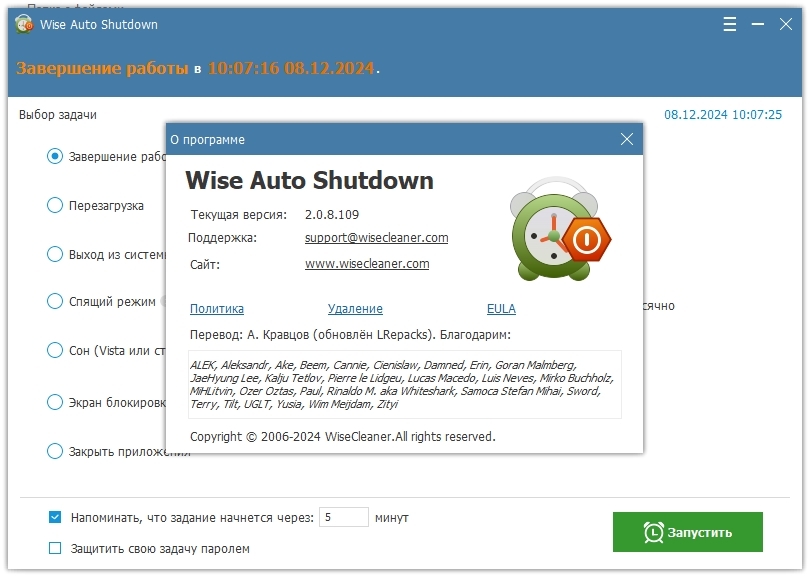Click the current date-time '08.12.2024 10:07:25'
This screenshot has width=810, height=577.
coord(723,114)
